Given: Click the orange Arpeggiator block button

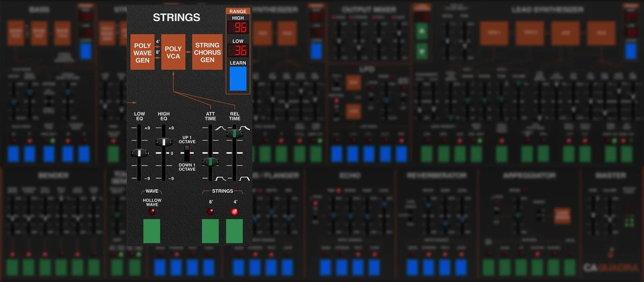Looking at the screenshot, I should [x=562, y=215].
